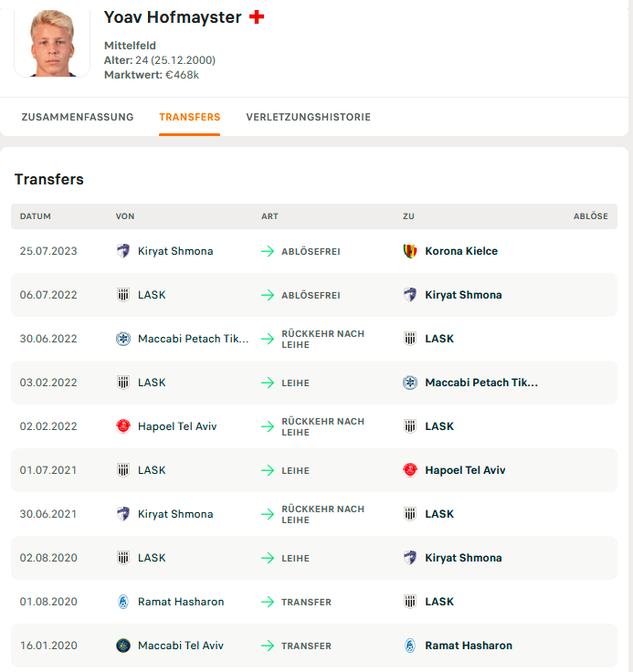Click Ramat Hasharon crest in 01.08.2020 row
This screenshot has height=672, width=633.
123,602
